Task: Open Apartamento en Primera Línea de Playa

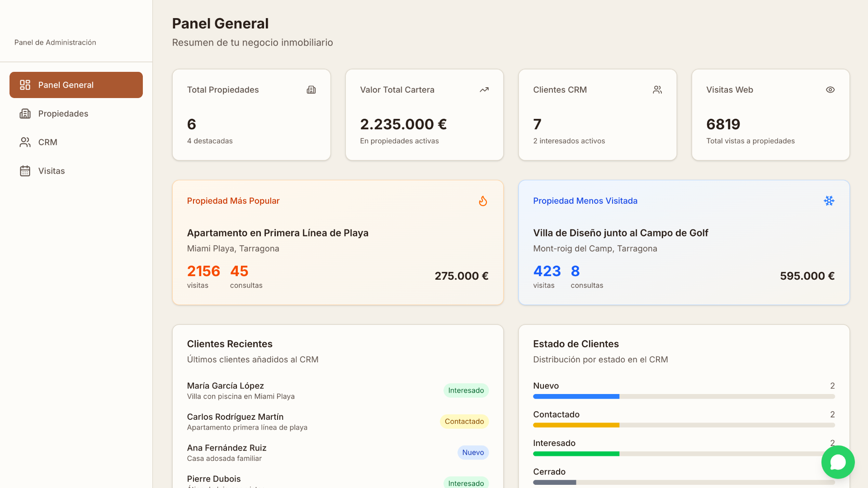Action: coord(278,233)
